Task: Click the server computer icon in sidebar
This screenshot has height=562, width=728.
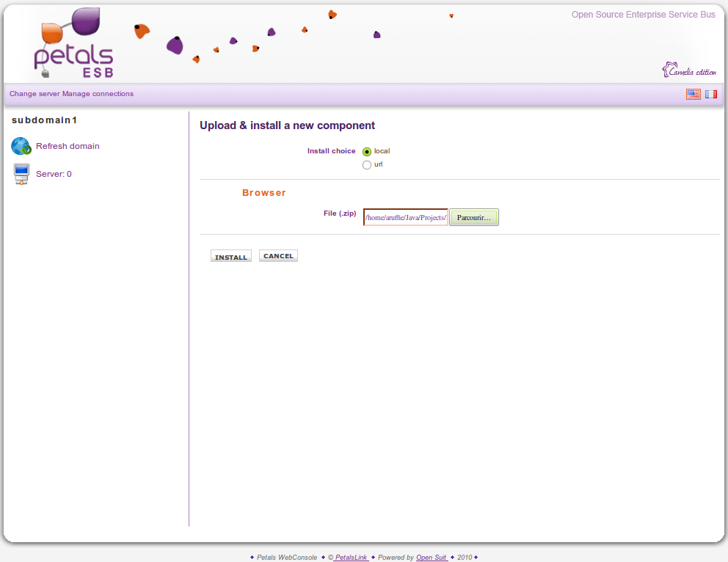Action: [x=21, y=174]
